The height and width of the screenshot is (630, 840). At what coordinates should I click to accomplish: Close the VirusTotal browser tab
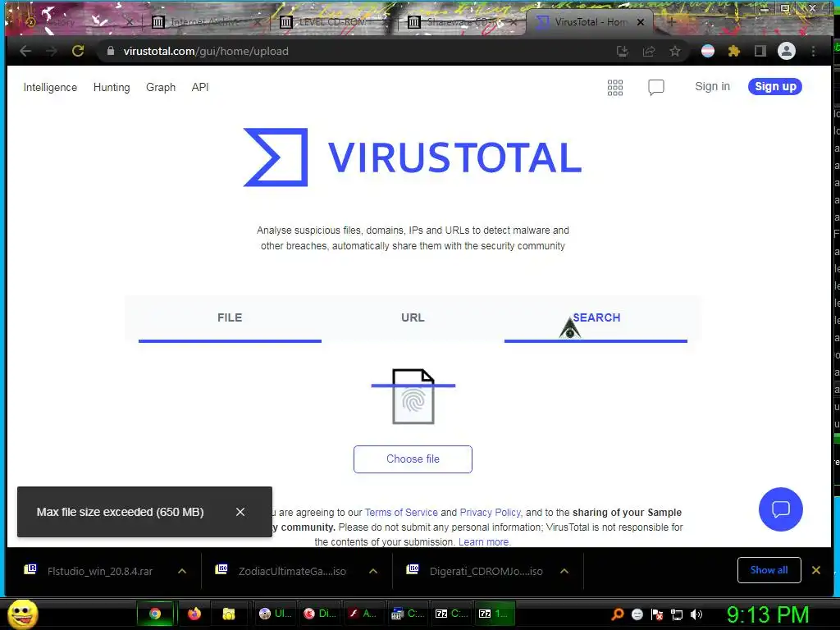(x=641, y=22)
